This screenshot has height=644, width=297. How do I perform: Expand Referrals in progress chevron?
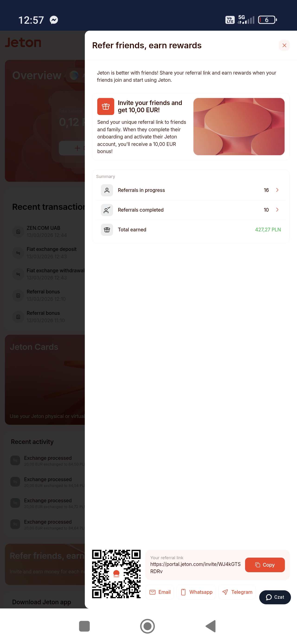click(x=277, y=190)
